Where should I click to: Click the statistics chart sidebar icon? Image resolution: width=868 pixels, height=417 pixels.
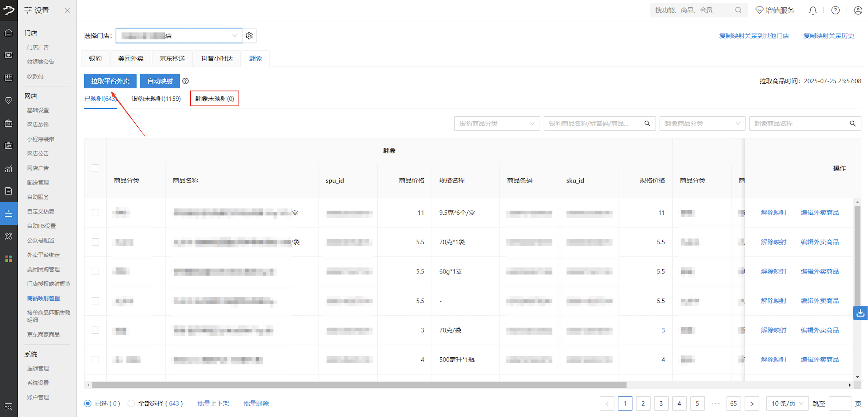[9, 168]
